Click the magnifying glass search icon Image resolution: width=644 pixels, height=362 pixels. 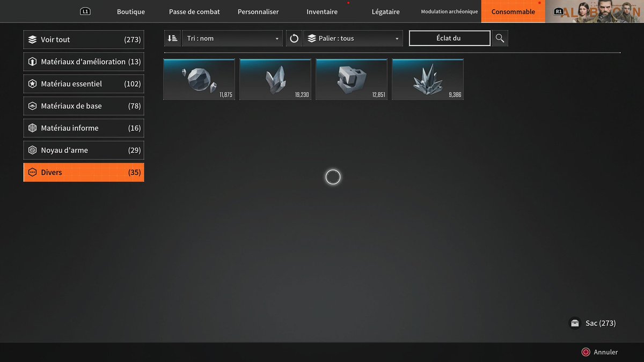500,38
